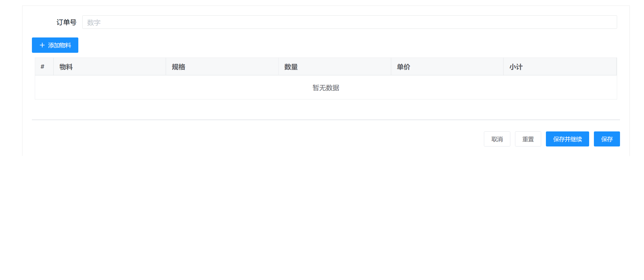Click empty table row left of 暂无数据
Screen dimensions: 644x280
tap(158, 88)
